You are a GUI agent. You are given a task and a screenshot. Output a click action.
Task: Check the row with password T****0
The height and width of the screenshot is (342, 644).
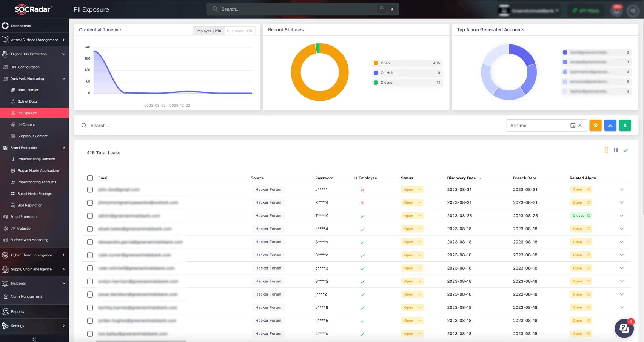point(90,216)
